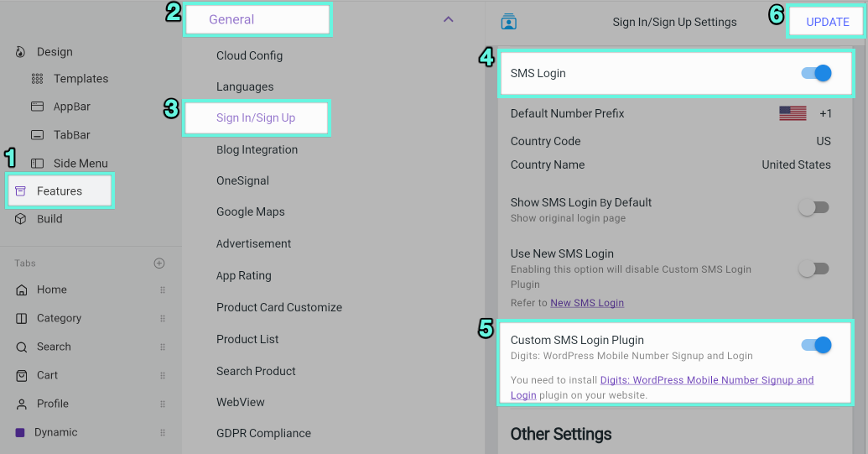
Task: Click the US flag number prefix
Action: (793, 113)
